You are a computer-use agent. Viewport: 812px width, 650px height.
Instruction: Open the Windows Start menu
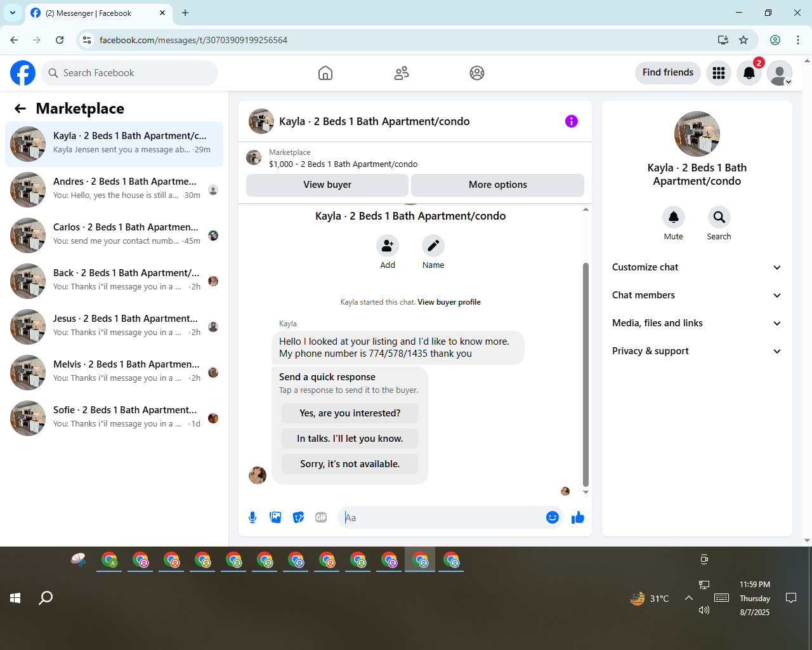tap(15, 598)
